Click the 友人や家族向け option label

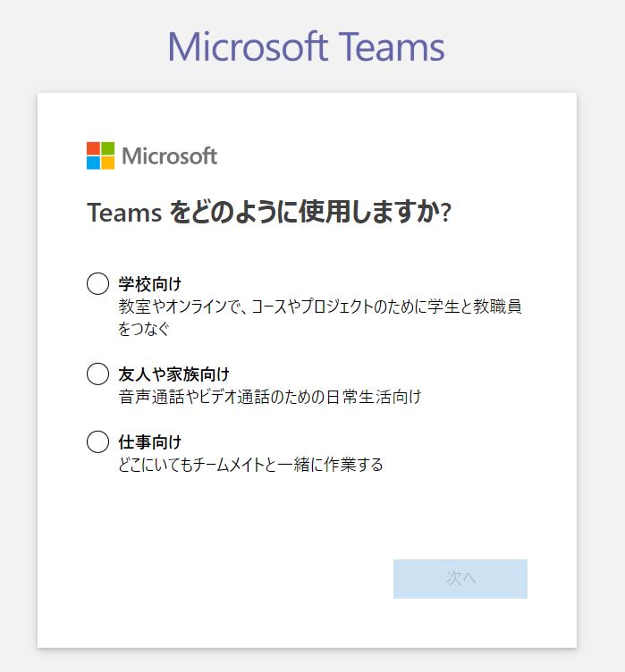coord(173,374)
